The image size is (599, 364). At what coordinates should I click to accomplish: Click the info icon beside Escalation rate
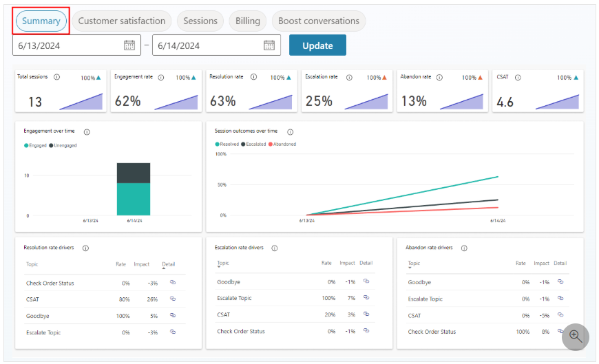click(349, 77)
